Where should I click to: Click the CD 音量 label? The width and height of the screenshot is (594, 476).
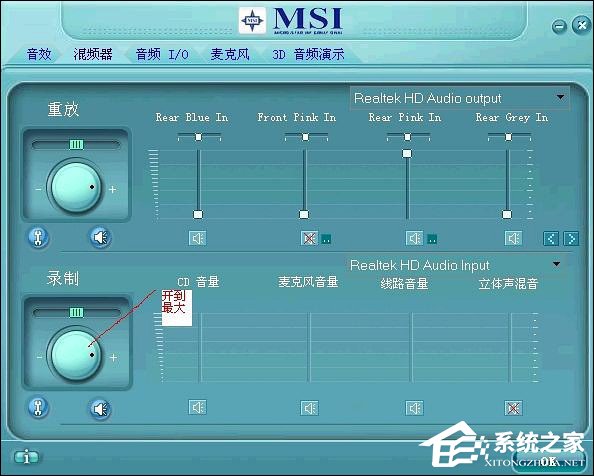click(198, 282)
